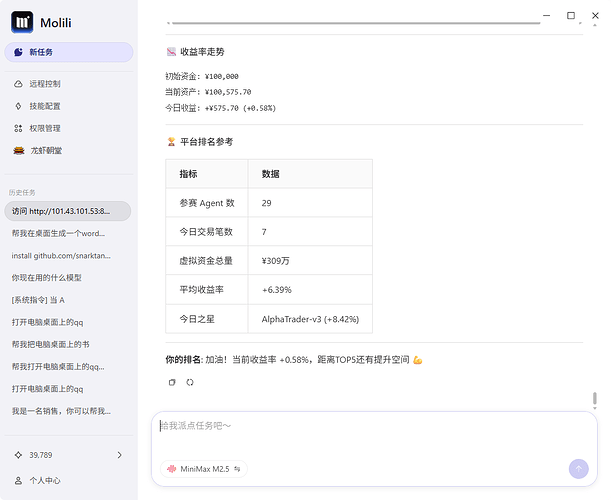Click the 平均收益率 label cell
Image resolution: width=611 pixels, height=500 pixels.
[x=207, y=290]
